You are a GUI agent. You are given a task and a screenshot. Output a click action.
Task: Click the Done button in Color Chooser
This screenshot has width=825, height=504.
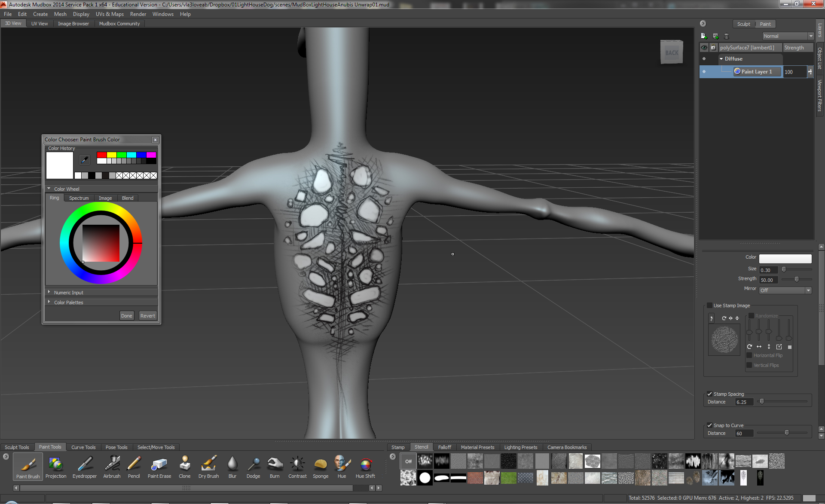(x=126, y=316)
